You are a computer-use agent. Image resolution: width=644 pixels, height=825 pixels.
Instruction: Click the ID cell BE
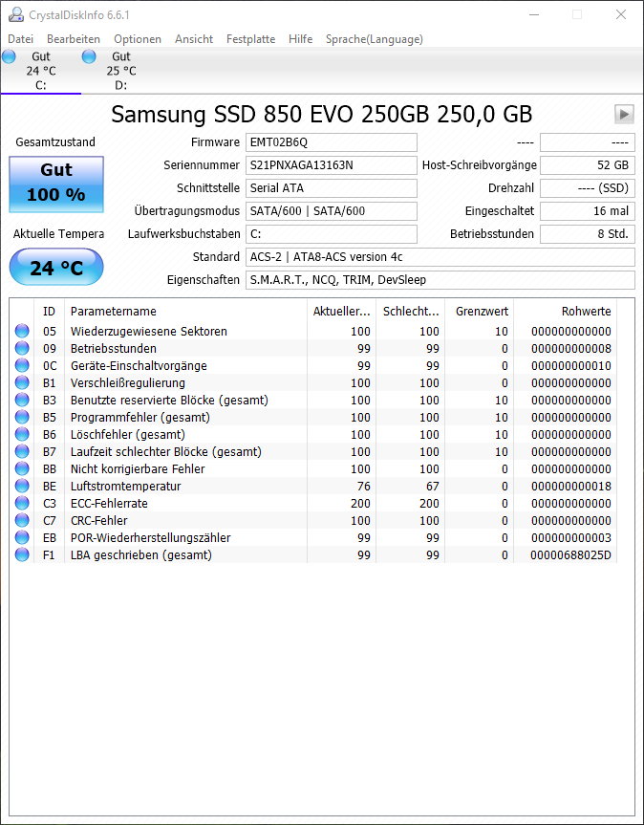49,487
